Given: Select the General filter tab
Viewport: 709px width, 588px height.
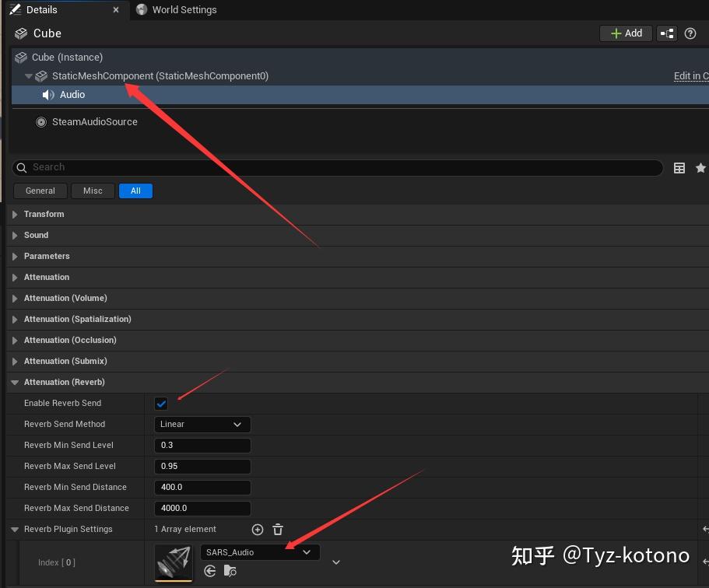Looking at the screenshot, I should point(40,191).
